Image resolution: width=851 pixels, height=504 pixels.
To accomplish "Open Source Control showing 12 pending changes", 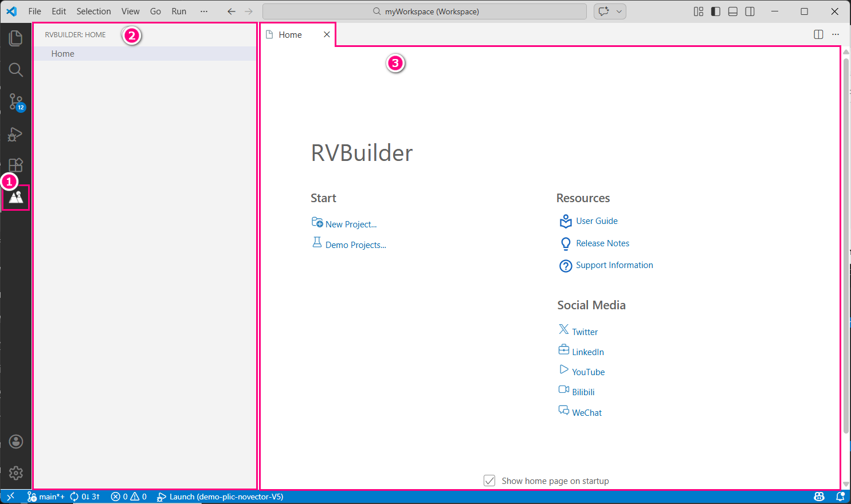I will [x=15, y=102].
